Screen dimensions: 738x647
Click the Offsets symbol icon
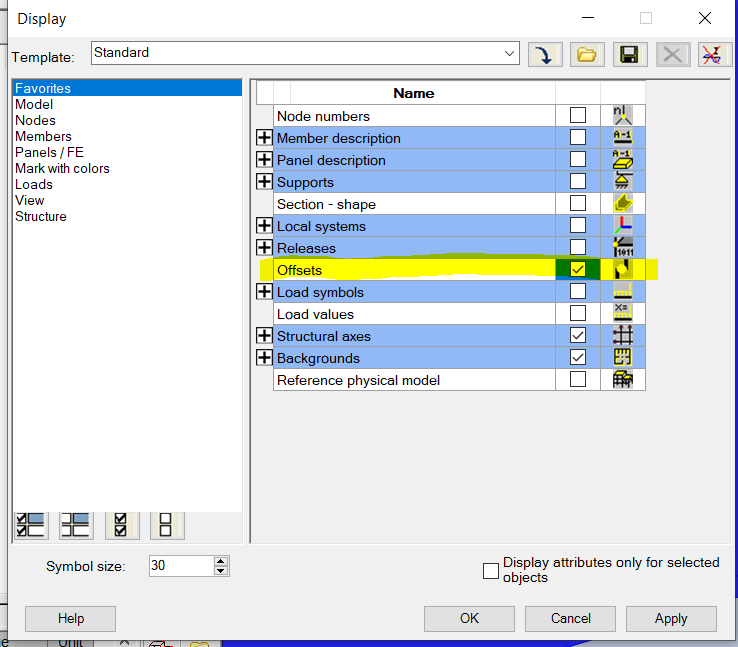(623, 269)
